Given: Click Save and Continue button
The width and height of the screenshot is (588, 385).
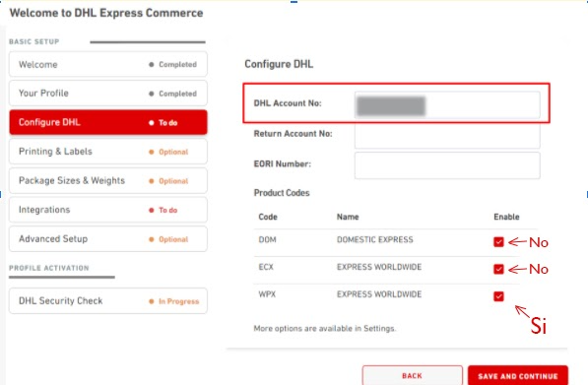Looking at the screenshot, I should click(x=518, y=375).
